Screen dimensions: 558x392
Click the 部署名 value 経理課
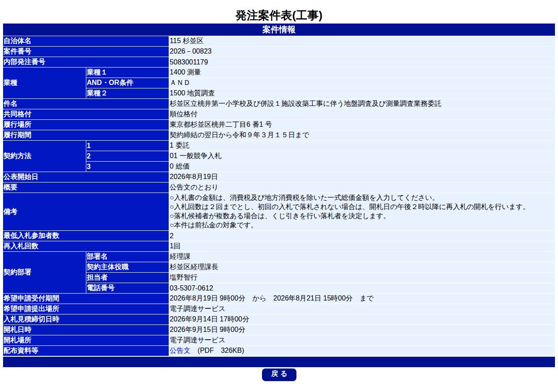180,257
